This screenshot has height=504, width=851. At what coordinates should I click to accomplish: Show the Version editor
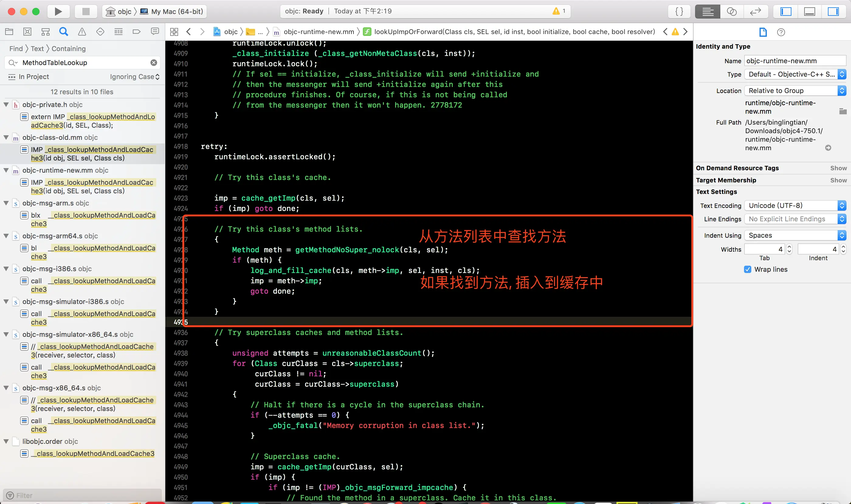pos(756,12)
